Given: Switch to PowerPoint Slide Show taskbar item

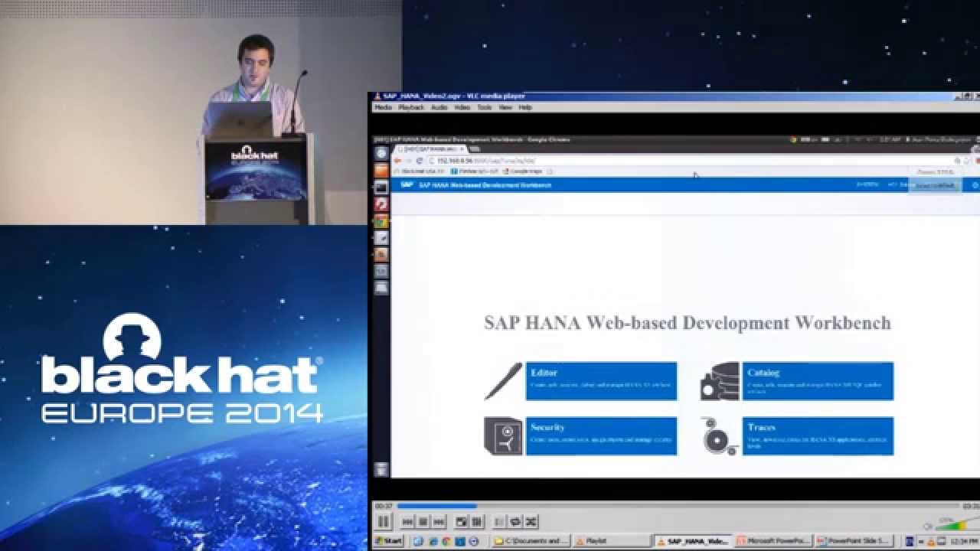Looking at the screenshot, I should 854,541.
